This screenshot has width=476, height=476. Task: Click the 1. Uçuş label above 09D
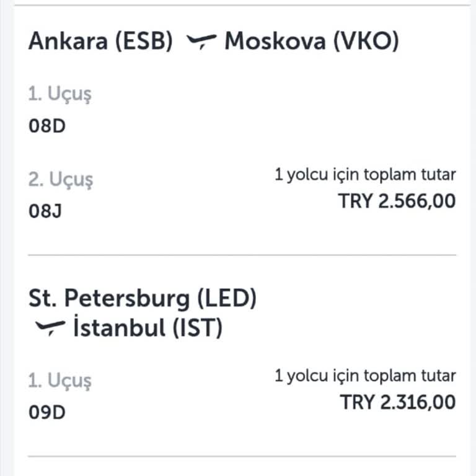click(x=59, y=381)
